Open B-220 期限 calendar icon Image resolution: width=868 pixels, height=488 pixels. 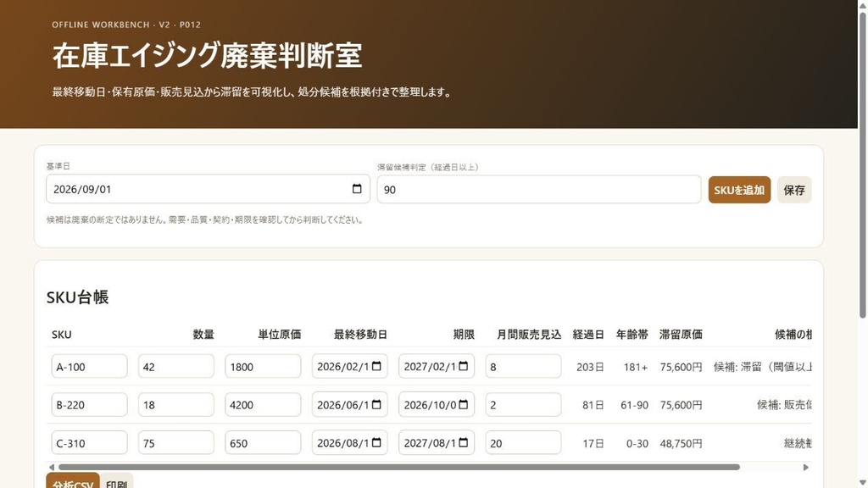click(x=464, y=404)
